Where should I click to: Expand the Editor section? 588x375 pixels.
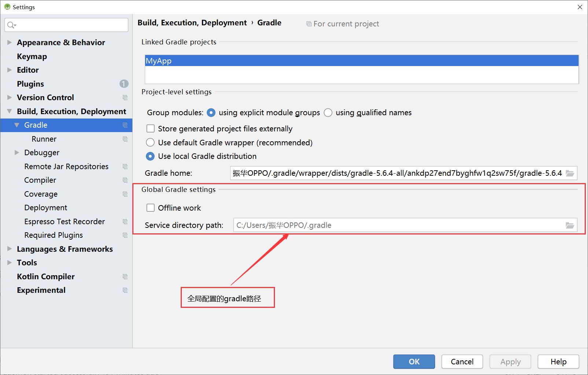[10, 70]
